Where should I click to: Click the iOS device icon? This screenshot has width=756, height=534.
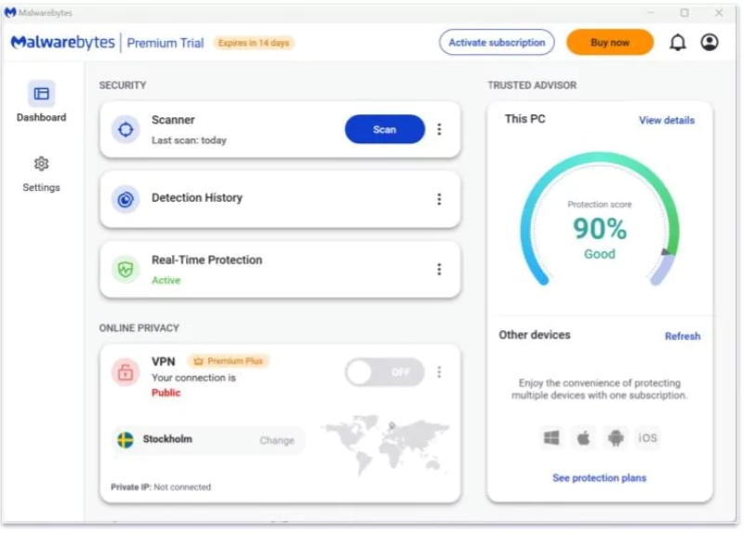pyautogui.click(x=647, y=438)
